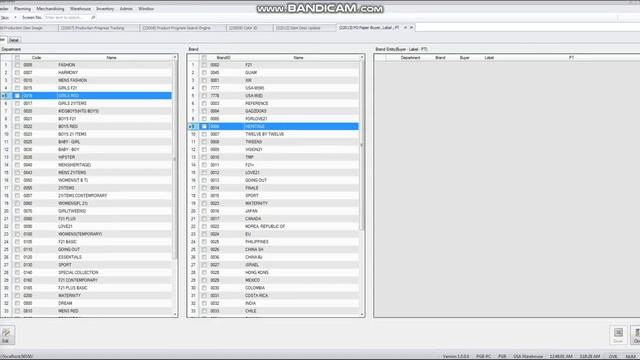Select the FORLOVE21 brand row

click(273, 119)
